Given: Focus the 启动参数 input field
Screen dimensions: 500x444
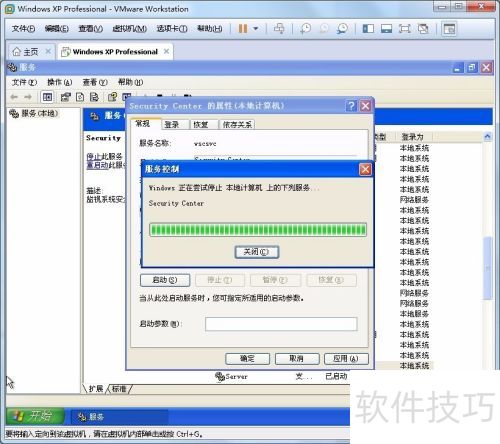Looking at the screenshot, I should pos(281,324).
